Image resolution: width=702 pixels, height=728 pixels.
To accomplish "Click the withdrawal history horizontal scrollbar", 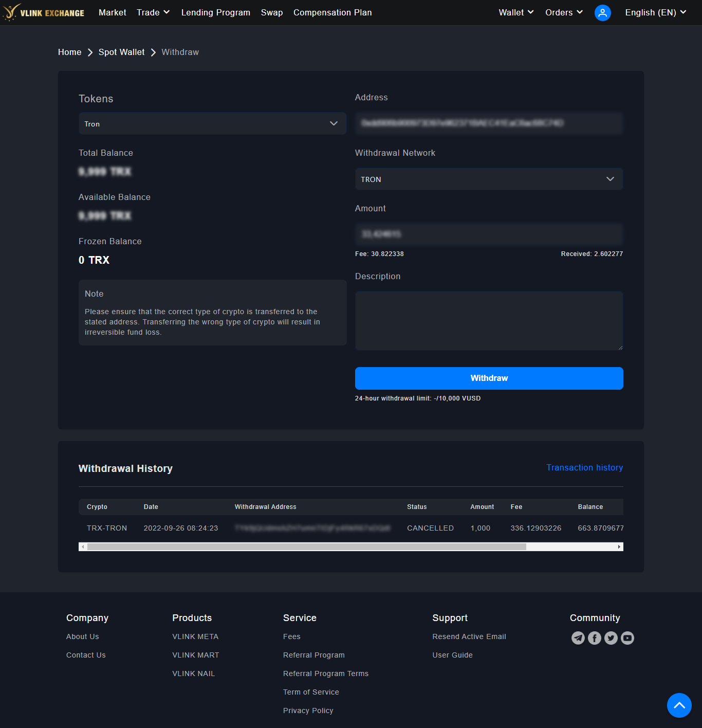I will point(306,547).
